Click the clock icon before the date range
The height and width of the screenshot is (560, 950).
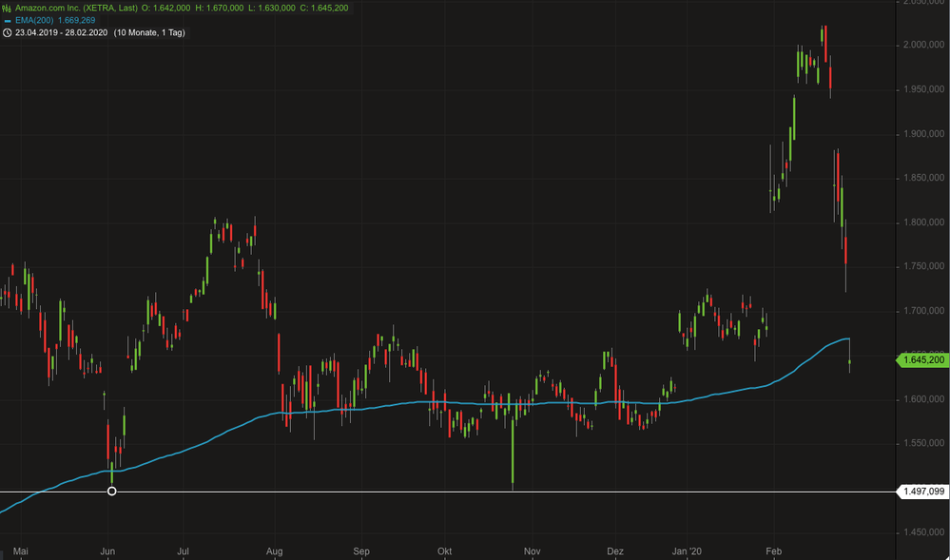pyautogui.click(x=7, y=32)
